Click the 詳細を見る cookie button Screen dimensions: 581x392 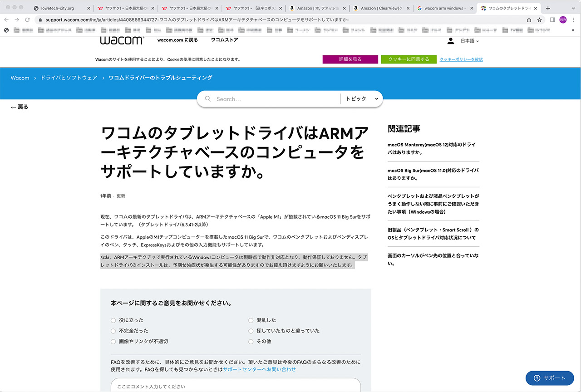pos(350,59)
